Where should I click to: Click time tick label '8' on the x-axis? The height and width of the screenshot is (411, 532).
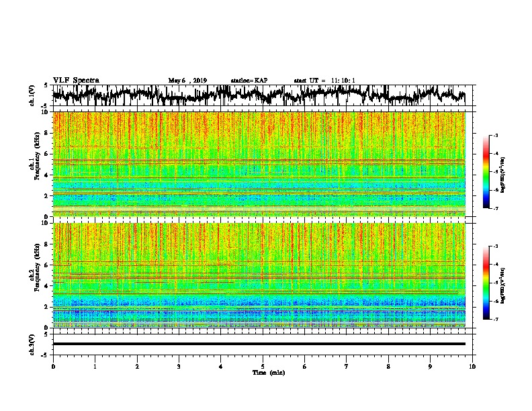(x=388, y=367)
